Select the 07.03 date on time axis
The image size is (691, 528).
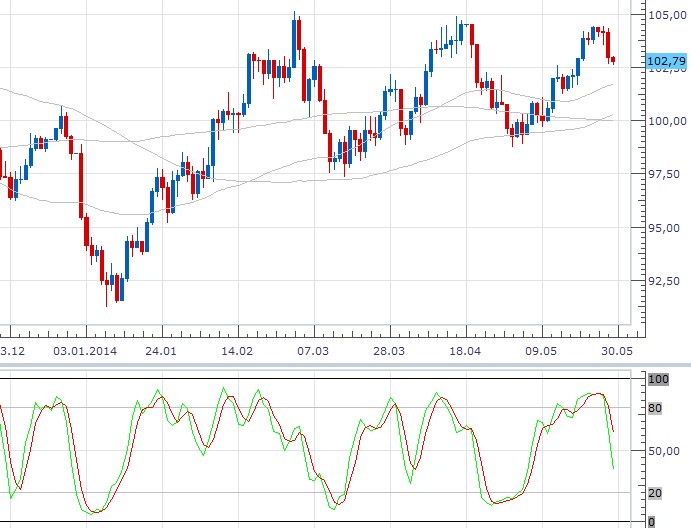coord(313,353)
